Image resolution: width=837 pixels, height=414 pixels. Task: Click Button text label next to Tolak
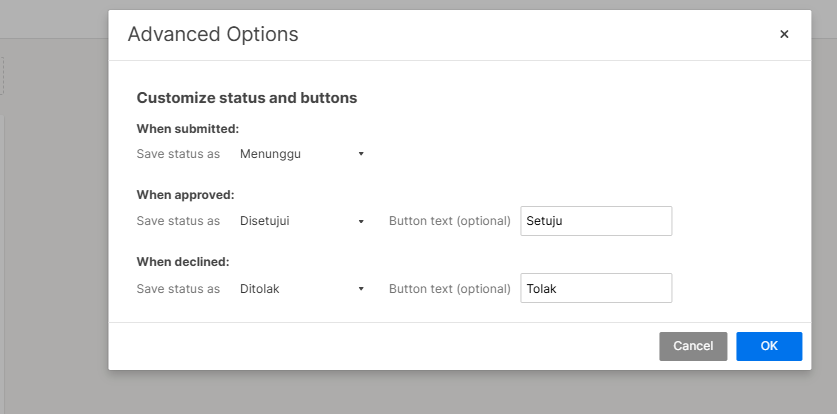tap(450, 288)
